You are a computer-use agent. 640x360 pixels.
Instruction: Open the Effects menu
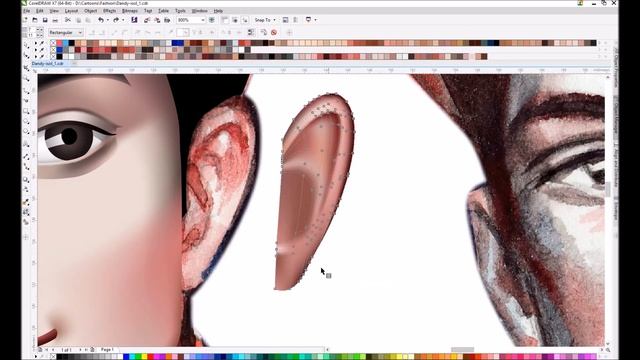point(109,11)
